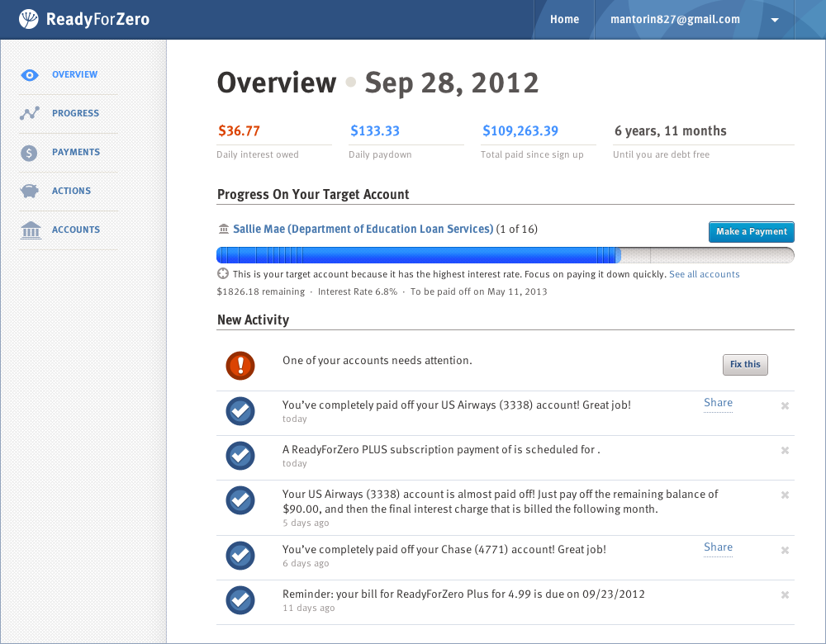Viewport: 826px width, 644px height.
Task: Open the Progress section
Action: 75,113
